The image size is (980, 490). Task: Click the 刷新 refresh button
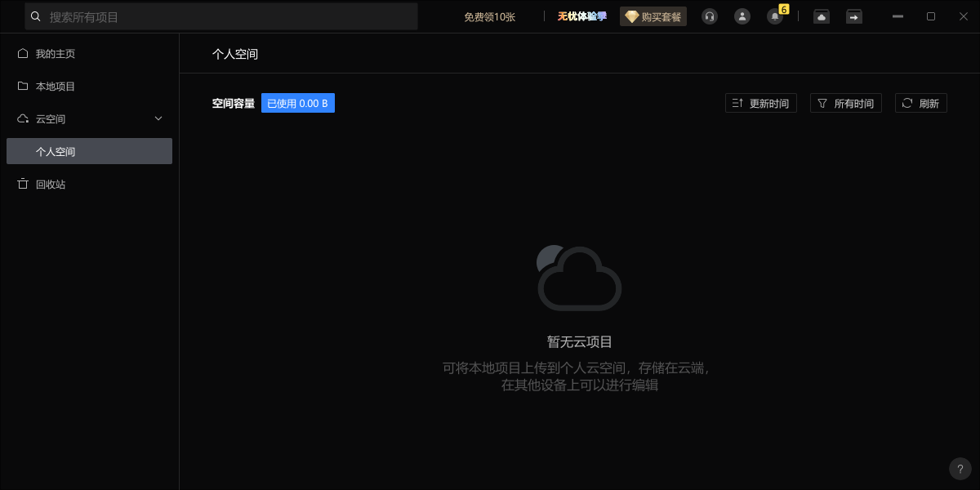pyautogui.click(x=920, y=102)
